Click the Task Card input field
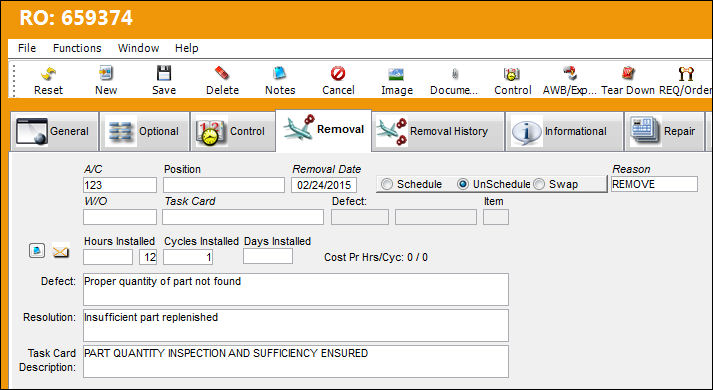The height and width of the screenshot is (390, 713). point(243,217)
